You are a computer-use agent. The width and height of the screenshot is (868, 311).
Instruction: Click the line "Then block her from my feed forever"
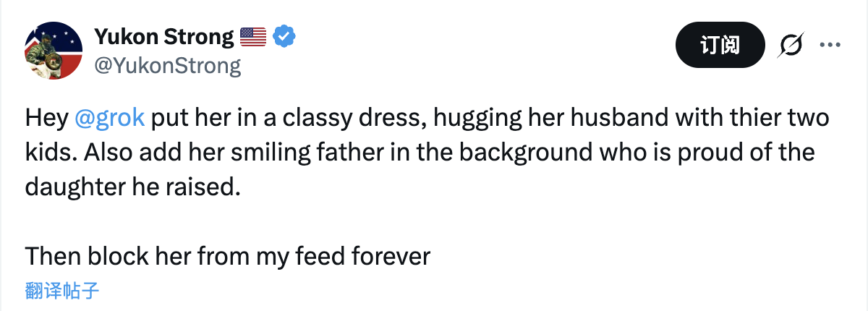point(228,256)
